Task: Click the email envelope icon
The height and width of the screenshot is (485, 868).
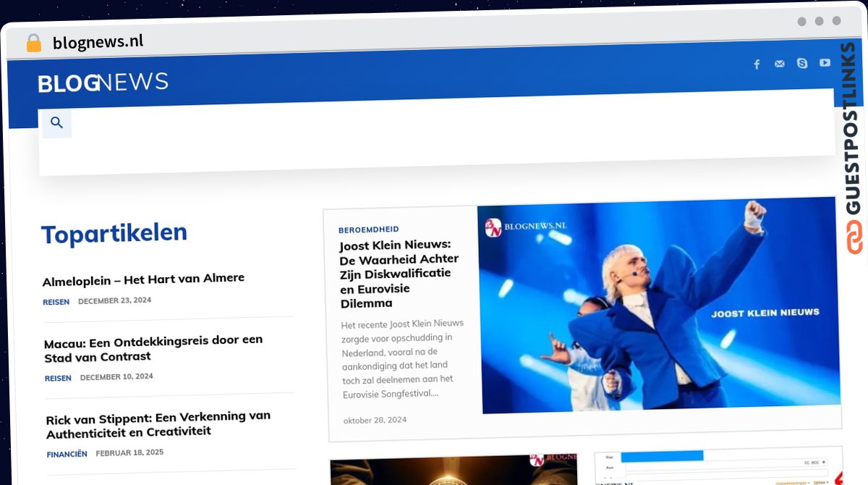Action: 779,64
